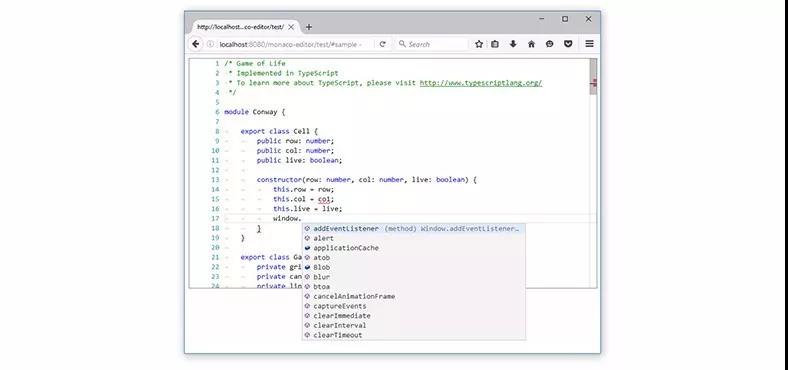The image size is (788, 370).
Task: Open the Firefox hamburger menu
Action: pos(589,44)
